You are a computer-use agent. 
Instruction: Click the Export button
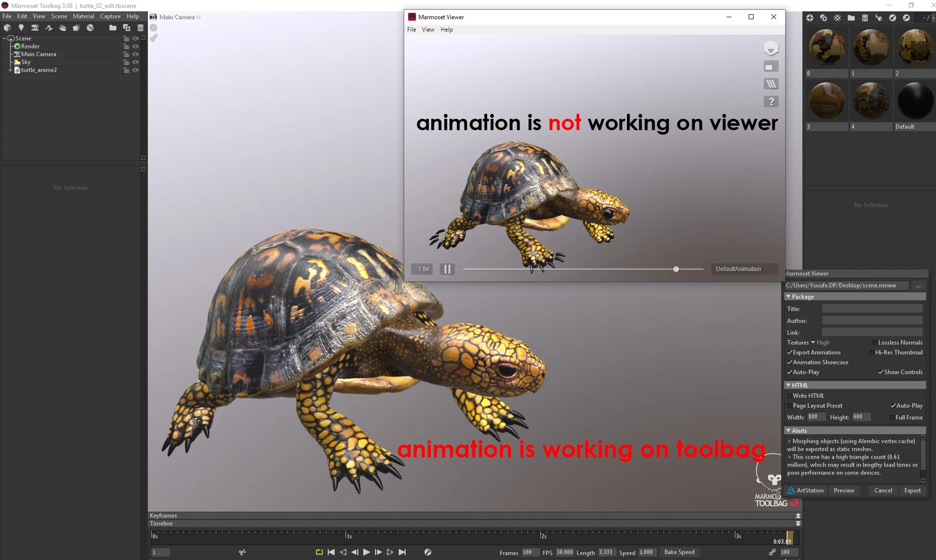click(x=912, y=490)
